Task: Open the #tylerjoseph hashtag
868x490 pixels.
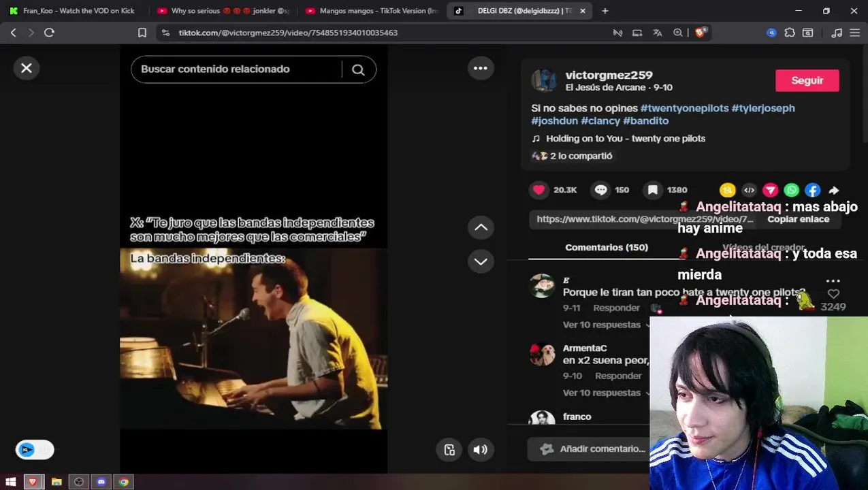Action: tap(762, 108)
